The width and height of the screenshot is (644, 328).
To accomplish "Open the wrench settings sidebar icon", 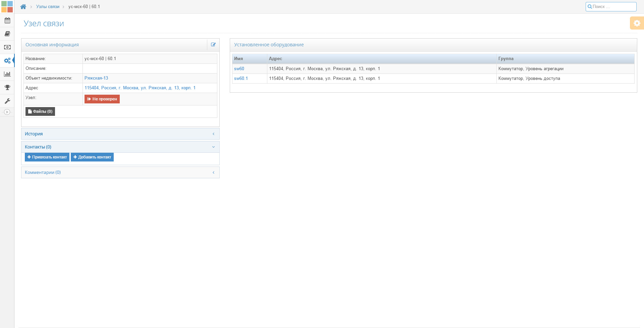I will pos(7,101).
